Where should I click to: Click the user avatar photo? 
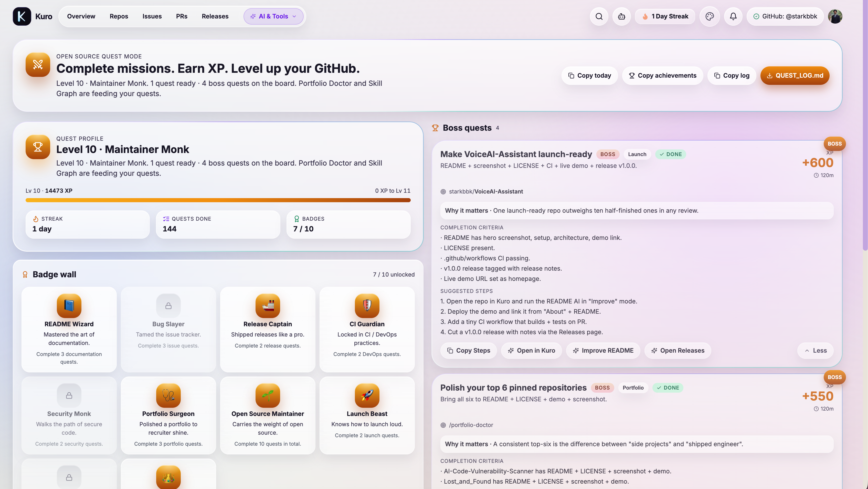[x=835, y=16]
